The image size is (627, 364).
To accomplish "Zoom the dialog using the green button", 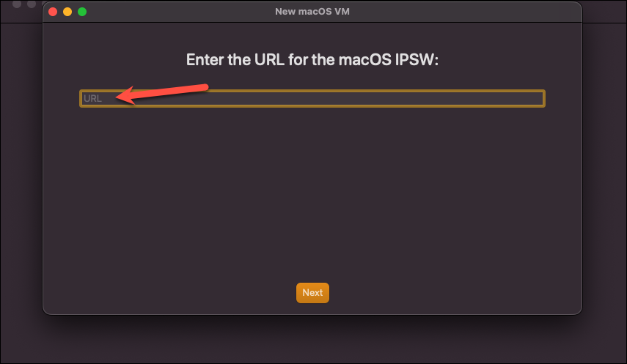I will click(x=82, y=12).
